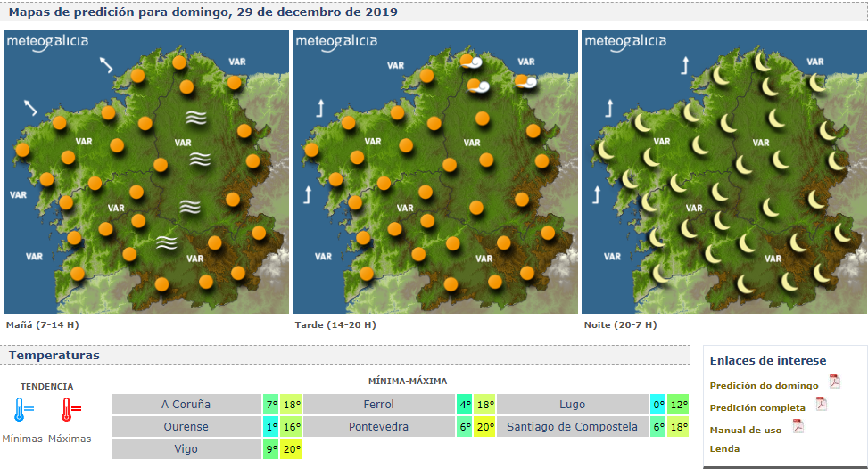
Task: Click the upper wind arrow on the Tarde map
Action: click(320, 108)
